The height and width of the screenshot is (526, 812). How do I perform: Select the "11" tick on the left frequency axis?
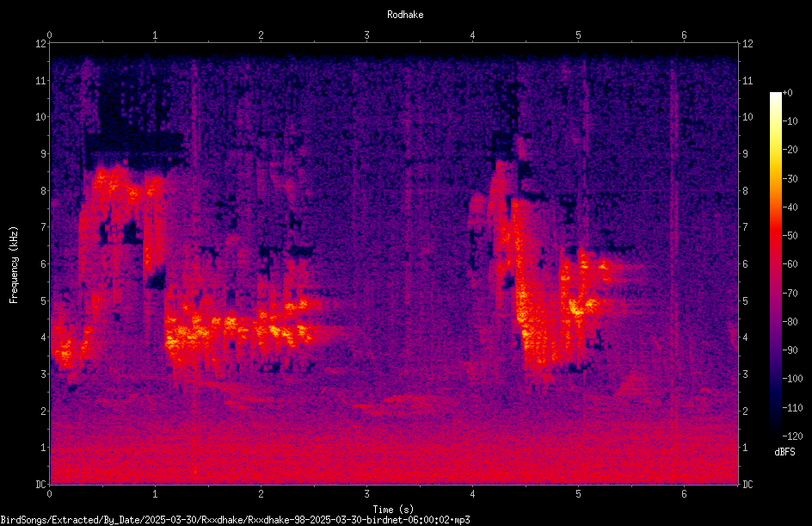[x=40, y=80]
